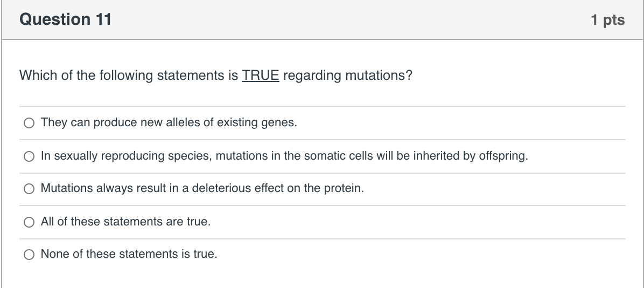Viewport: 644px width, 288px height.
Task: Click the "Question 11" heading
Action: 65,20
